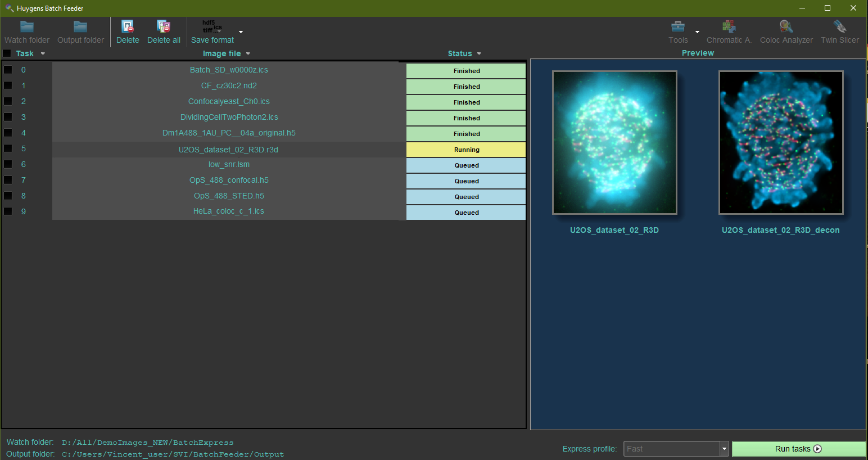Image resolution: width=868 pixels, height=460 pixels.
Task: Select the low_snr.lsm file row
Action: pyautogui.click(x=229, y=164)
